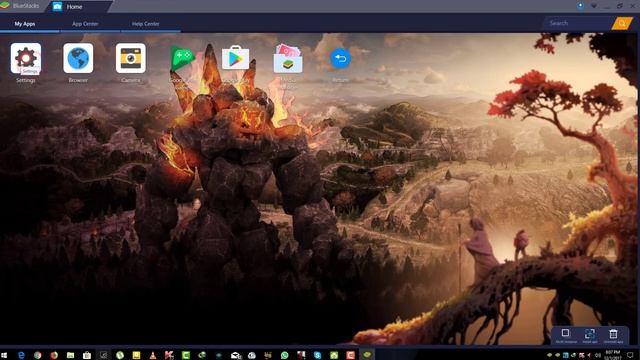Screen dimensions: 640x360
Task: Click the taskbar clock showing time and date
Action: click(x=613, y=355)
